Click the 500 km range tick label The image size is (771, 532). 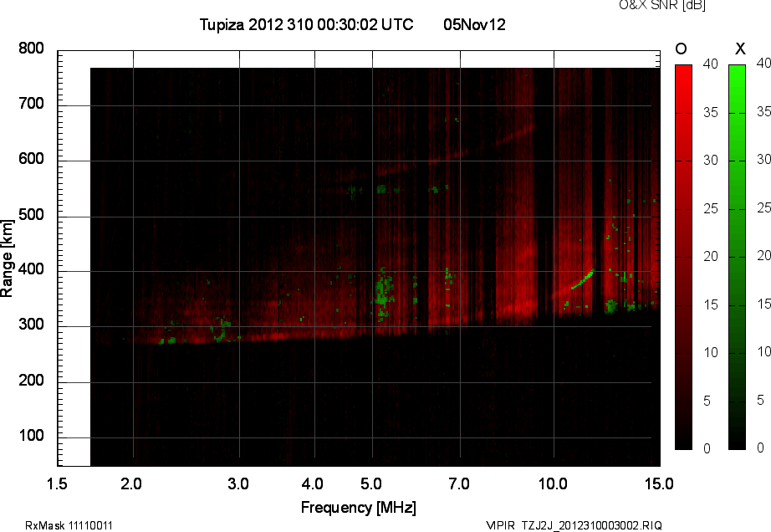pos(31,215)
